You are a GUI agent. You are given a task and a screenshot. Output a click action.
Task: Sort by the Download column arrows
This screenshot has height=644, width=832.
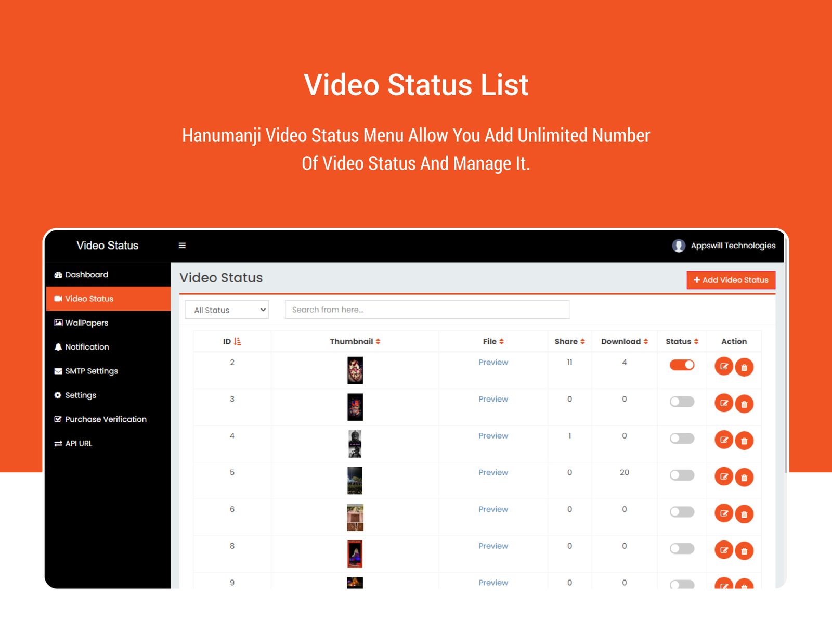[645, 342]
